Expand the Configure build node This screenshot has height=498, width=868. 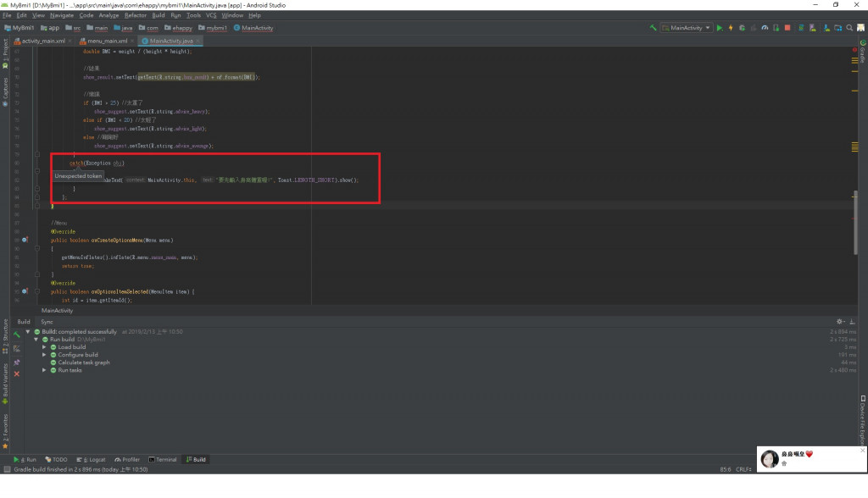[44, 355]
